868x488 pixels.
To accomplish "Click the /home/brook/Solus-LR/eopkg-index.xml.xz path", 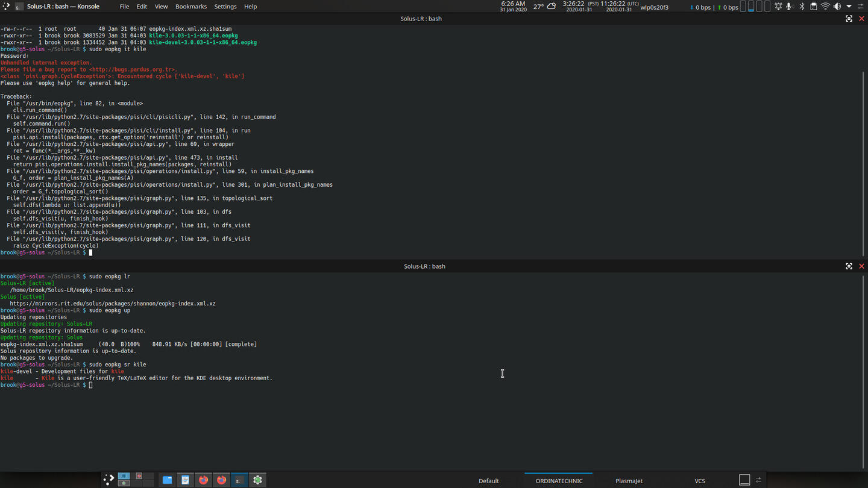I will (x=72, y=290).
